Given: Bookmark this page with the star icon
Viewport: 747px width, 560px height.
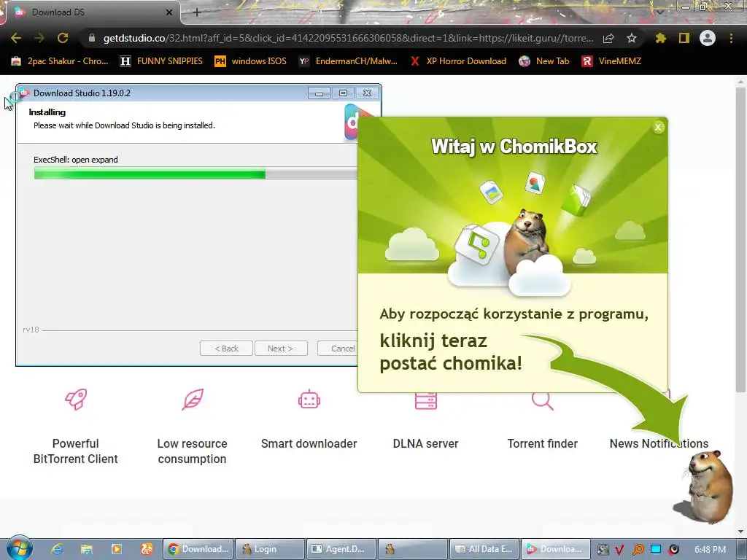Looking at the screenshot, I should coord(632,38).
